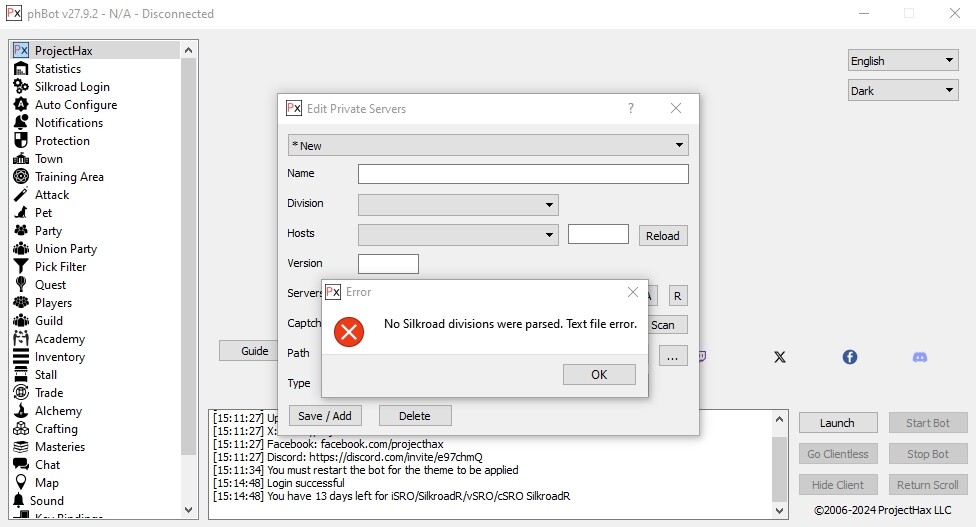Open the *New server selection dropdown
This screenshot has width=976, height=527.
point(488,146)
